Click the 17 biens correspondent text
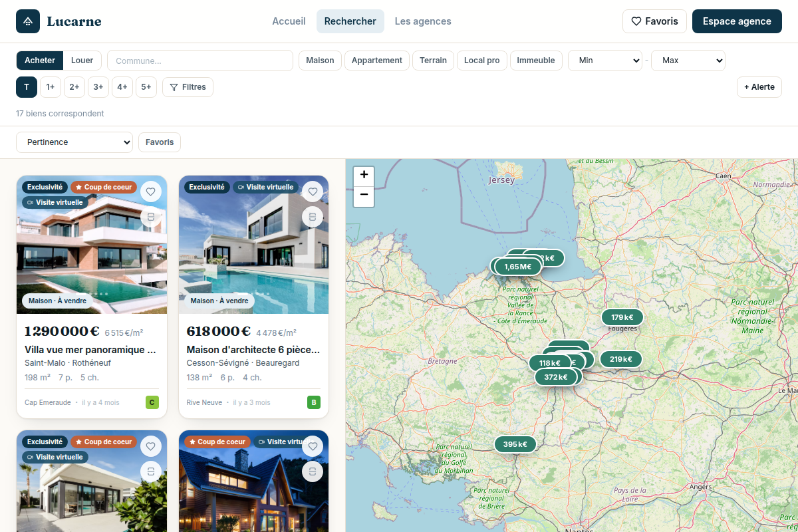The width and height of the screenshot is (798, 532). click(x=60, y=114)
